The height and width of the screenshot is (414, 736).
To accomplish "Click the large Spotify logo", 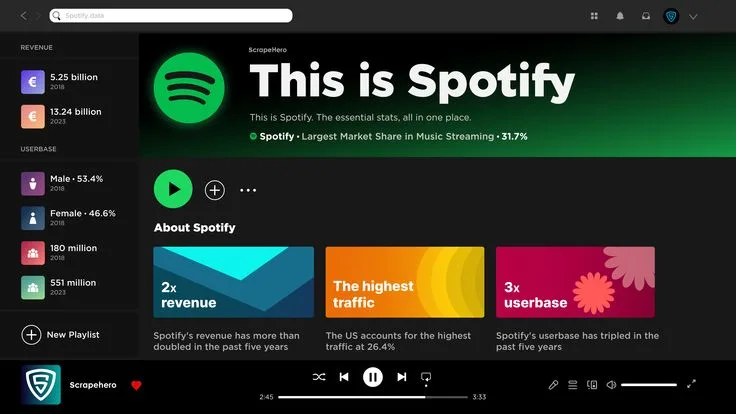I will coord(189,88).
